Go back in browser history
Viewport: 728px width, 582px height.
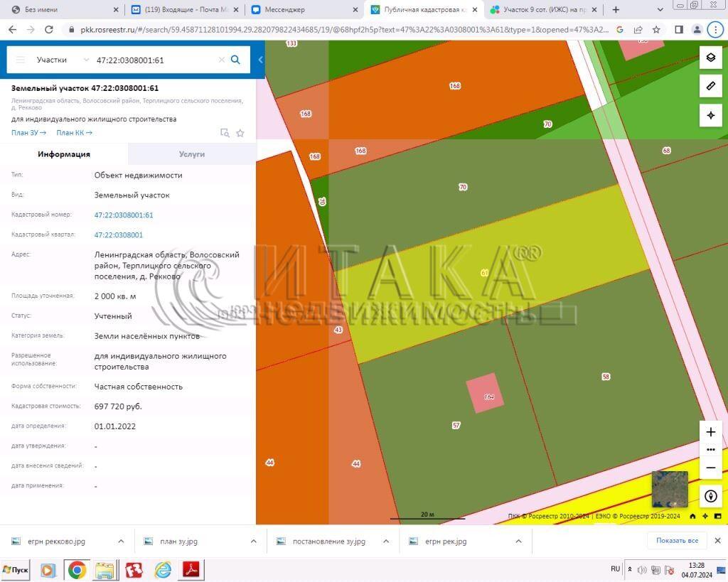coord(13,30)
